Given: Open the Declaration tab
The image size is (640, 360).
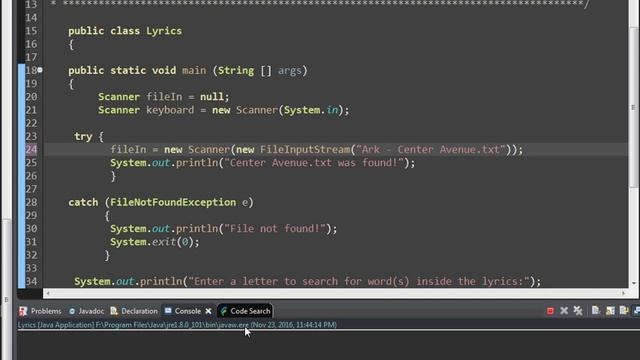Looking at the screenshot, I should [134, 311].
